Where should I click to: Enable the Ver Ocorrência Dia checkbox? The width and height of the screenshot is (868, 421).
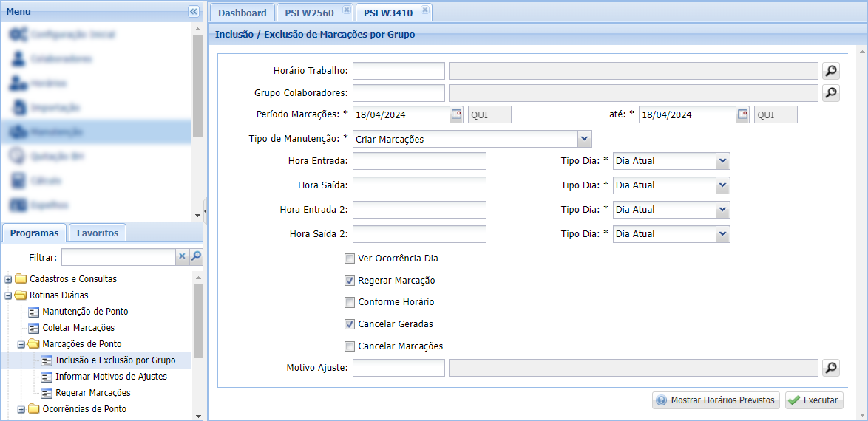[x=350, y=259]
